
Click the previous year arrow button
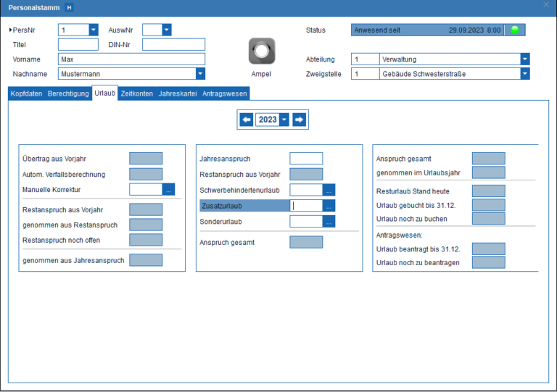[247, 120]
